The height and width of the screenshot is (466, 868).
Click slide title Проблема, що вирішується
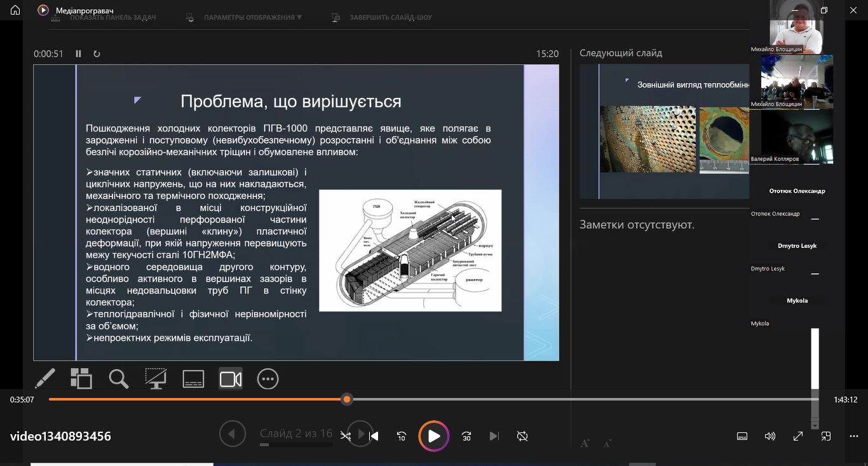(291, 101)
